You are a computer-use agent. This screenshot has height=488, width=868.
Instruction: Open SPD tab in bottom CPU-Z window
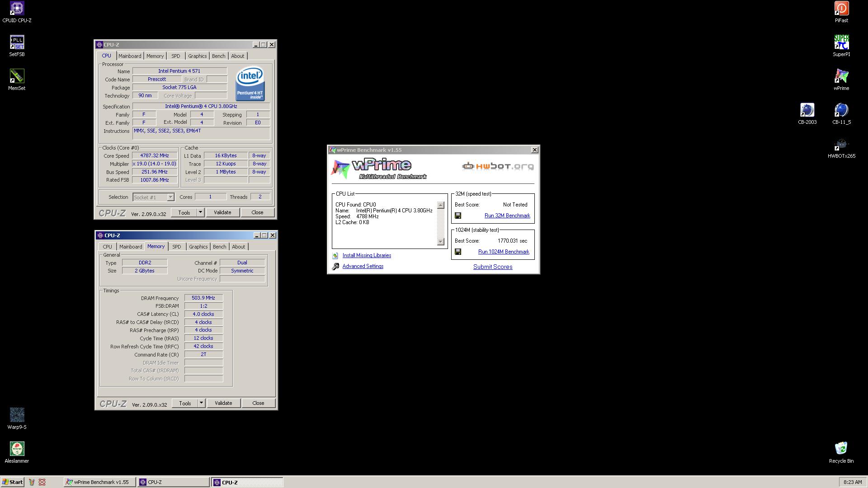coord(177,247)
